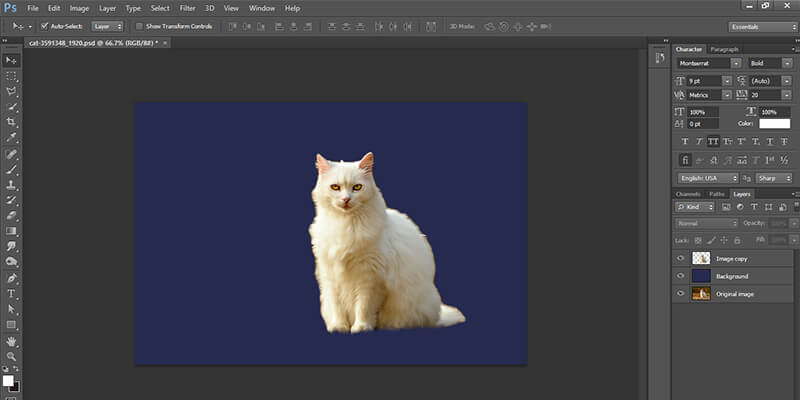Select the Brush tool
This screenshot has height=400, width=800.
[x=11, y=169]
